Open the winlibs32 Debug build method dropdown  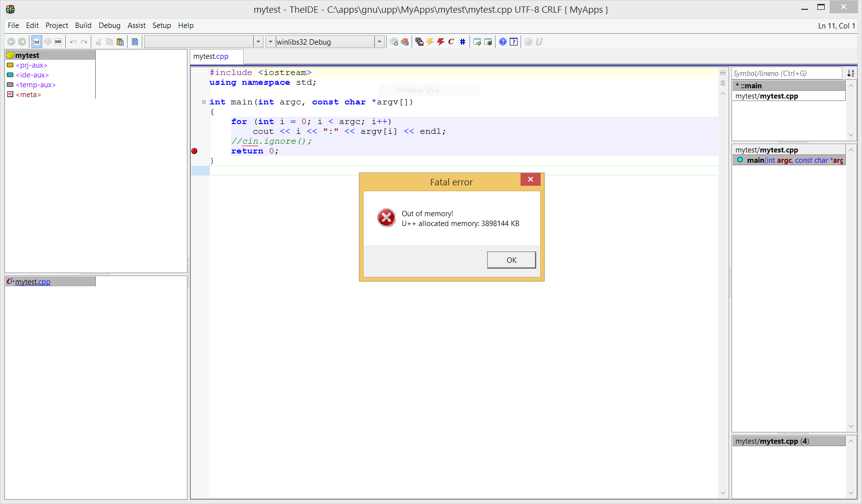pos(379,42)
